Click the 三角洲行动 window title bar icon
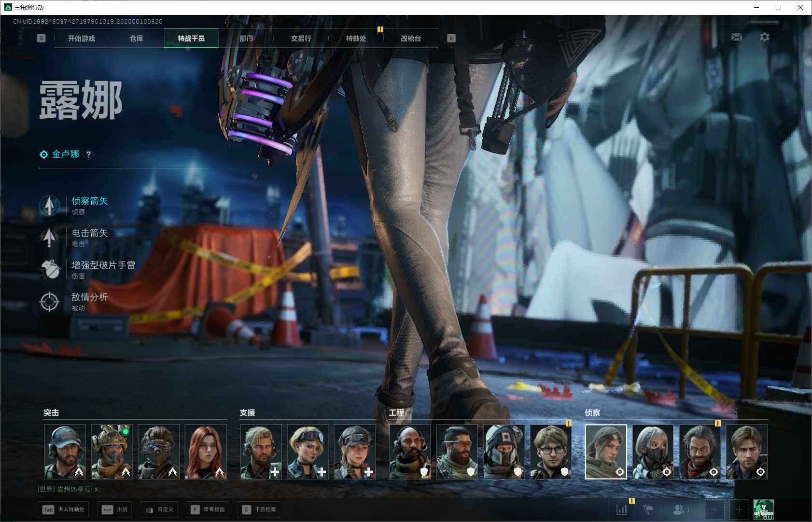The width and height of the screenshot is (812, 522). click(8, 7)
